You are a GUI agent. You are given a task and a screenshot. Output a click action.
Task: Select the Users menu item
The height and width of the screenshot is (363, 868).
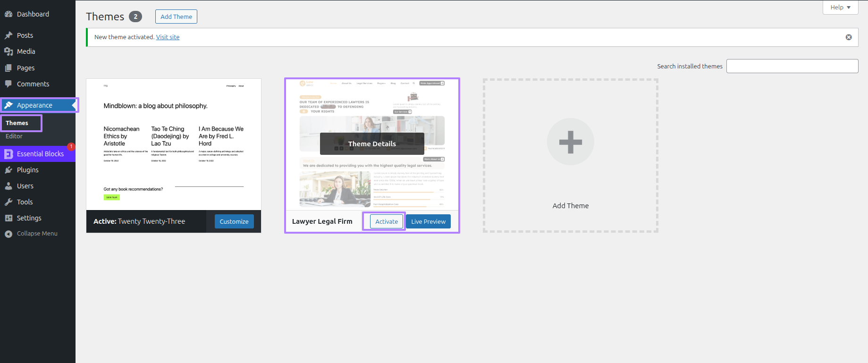point(25,186)
